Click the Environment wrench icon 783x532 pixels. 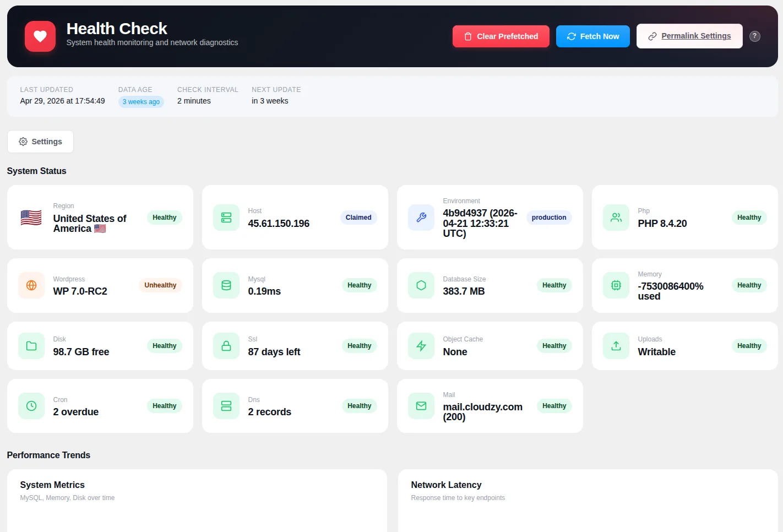tap(421, 218)
